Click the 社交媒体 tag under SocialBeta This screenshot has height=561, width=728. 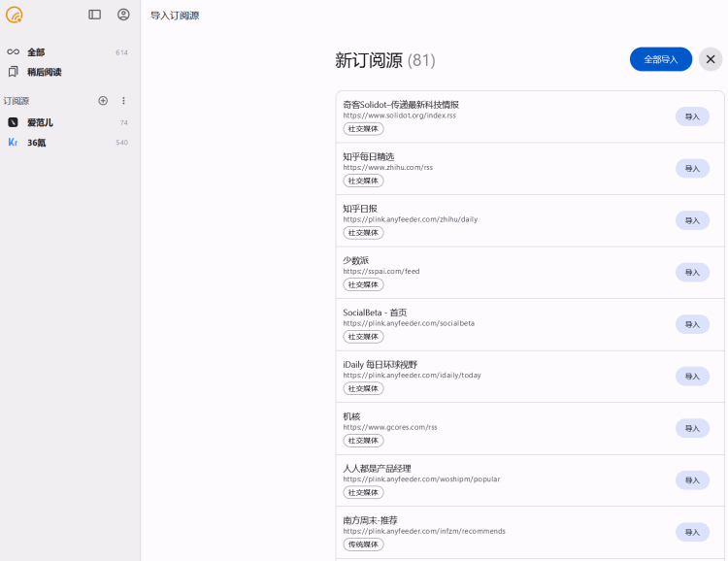363,337
